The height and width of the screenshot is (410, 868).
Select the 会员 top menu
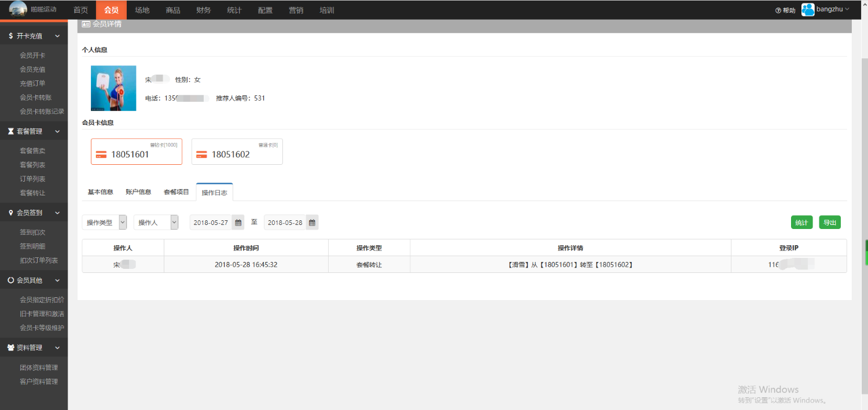(111, 10)
